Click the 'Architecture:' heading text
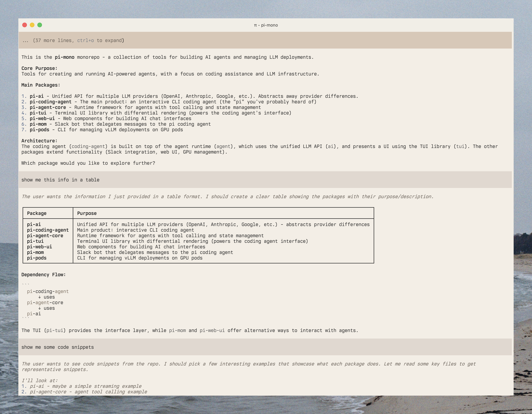 (x=39, y=141)
